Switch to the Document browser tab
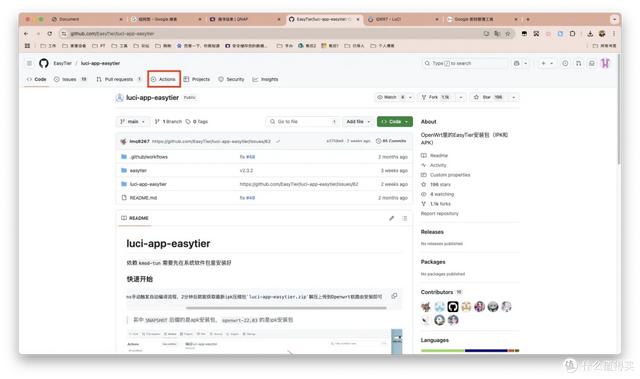 pos(87,19)
